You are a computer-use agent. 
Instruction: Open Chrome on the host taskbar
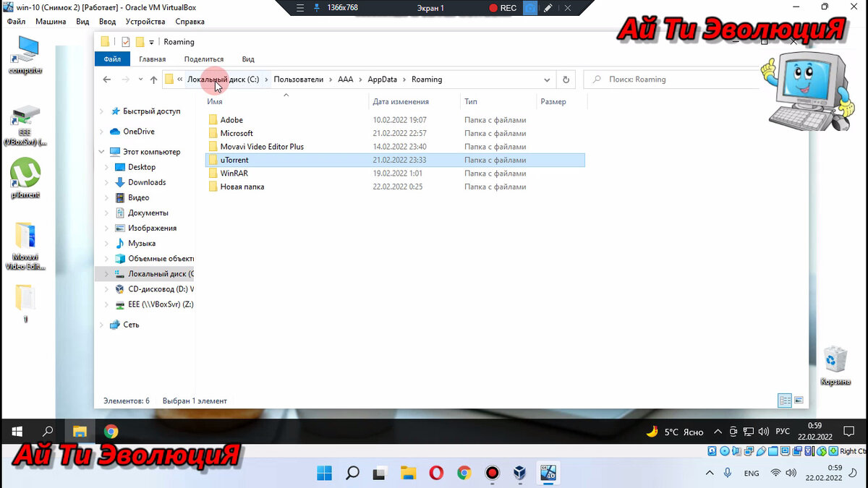464,473
